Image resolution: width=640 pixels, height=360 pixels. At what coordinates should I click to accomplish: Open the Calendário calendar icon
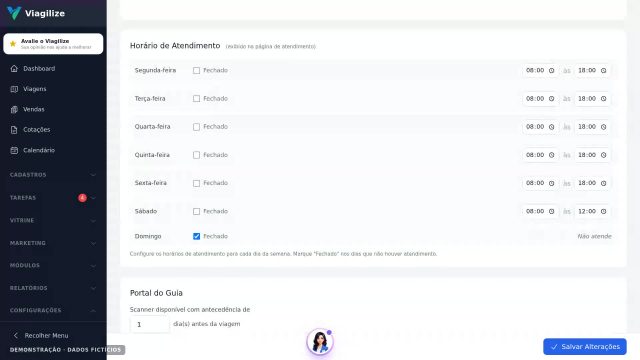14,150
